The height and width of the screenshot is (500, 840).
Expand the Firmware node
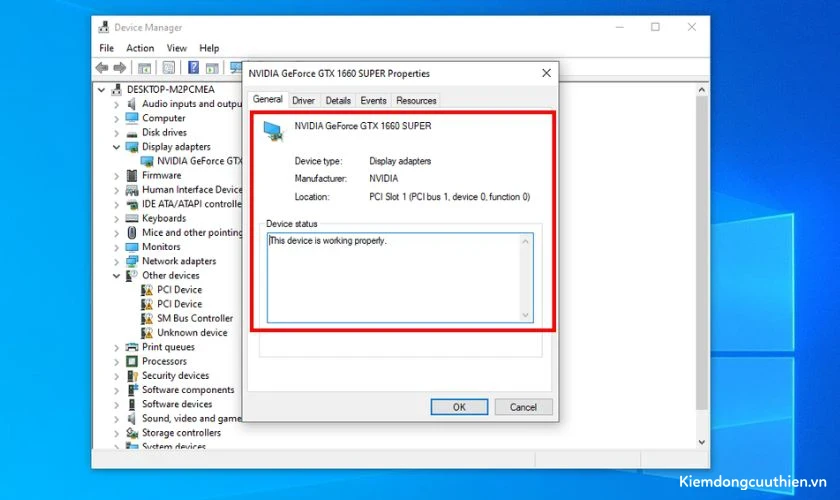[x=116, y=176]
